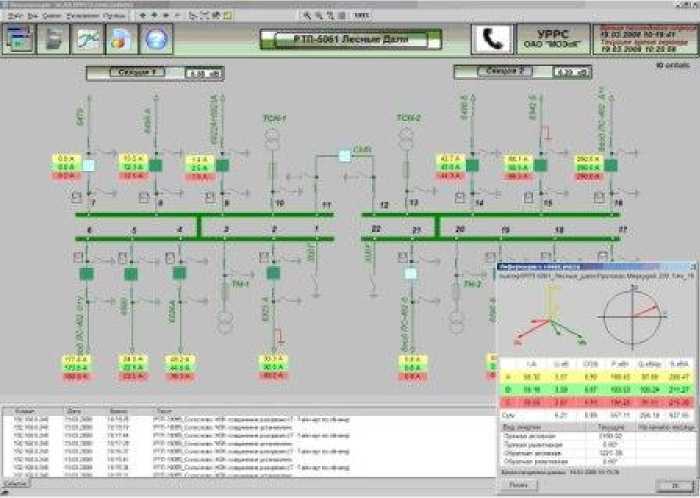Click the meter box icon beside feeder 9

[210, 197]
